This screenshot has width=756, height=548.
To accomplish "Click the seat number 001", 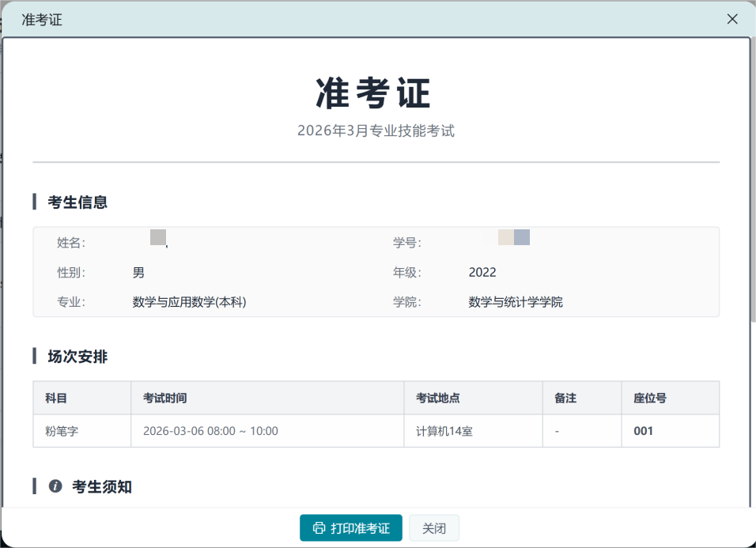I will click(x=643, y=431).
